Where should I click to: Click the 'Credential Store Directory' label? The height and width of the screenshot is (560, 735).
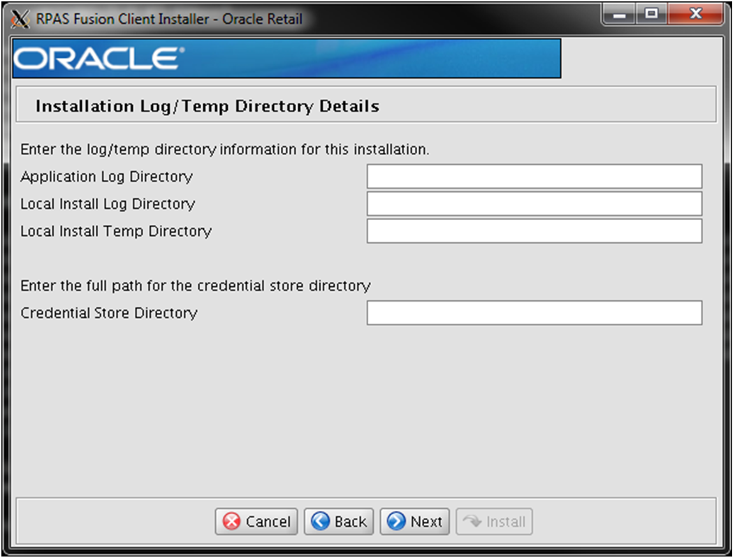click(109, 313)
